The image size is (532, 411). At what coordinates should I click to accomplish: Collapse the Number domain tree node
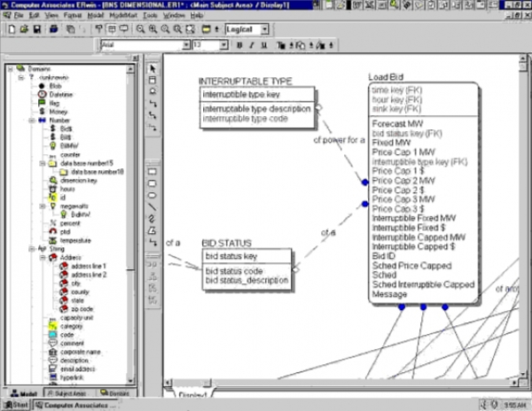click(31, 120)
